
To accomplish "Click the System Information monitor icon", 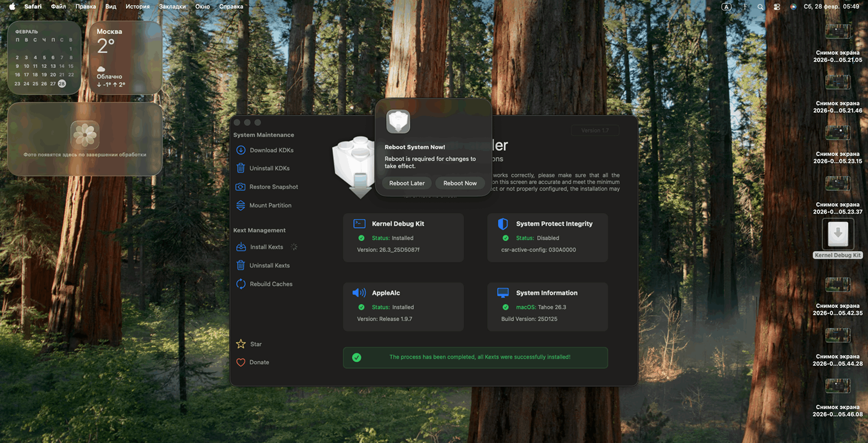I will click(503, 293).
